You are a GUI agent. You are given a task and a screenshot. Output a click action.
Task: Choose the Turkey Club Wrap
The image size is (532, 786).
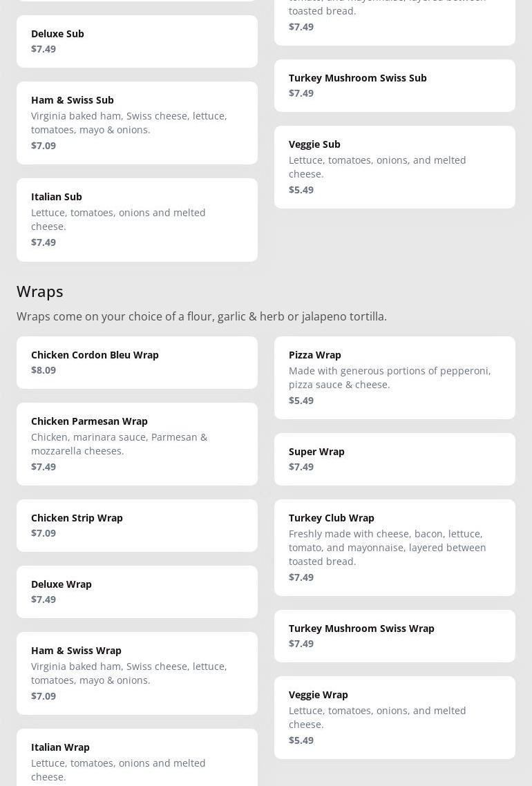pyautogui.click(x=395, y=548)
